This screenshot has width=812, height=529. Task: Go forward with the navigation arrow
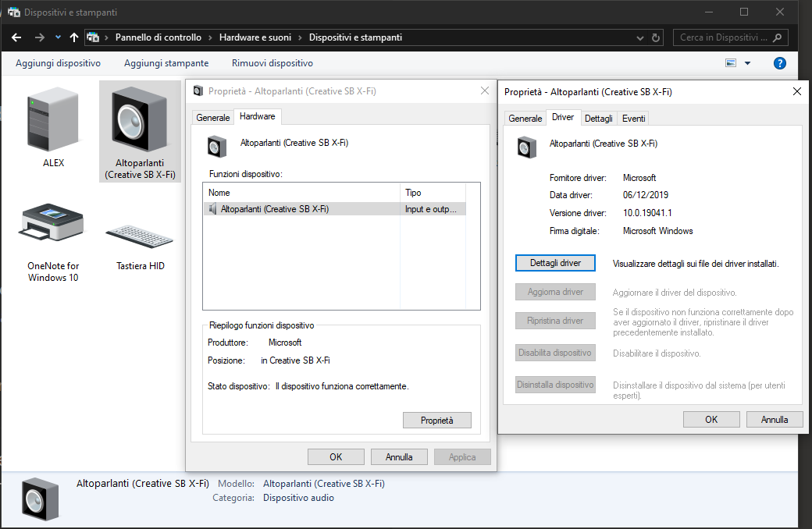click(39, 37)
